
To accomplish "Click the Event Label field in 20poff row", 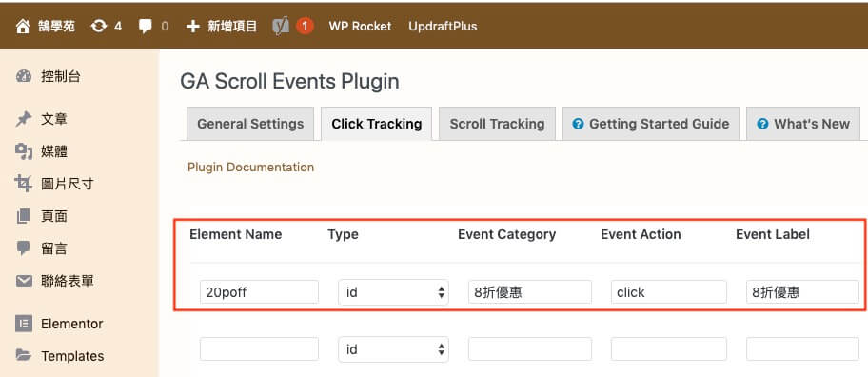I will 802,292.
